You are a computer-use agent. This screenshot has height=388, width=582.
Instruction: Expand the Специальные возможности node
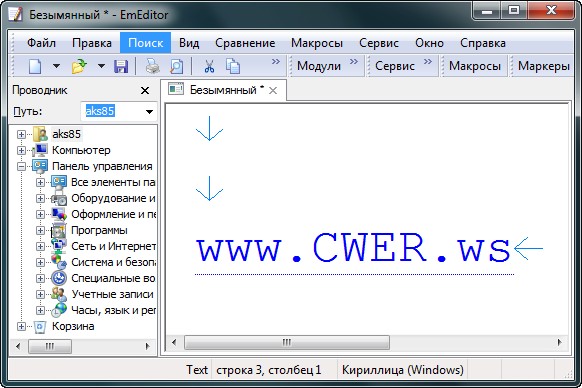coord(40,278)
